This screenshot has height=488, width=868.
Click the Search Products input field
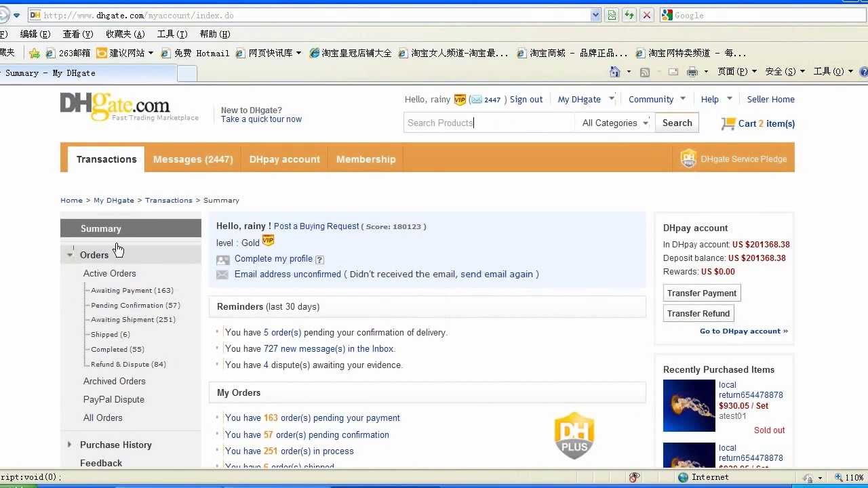pos(489,123)
